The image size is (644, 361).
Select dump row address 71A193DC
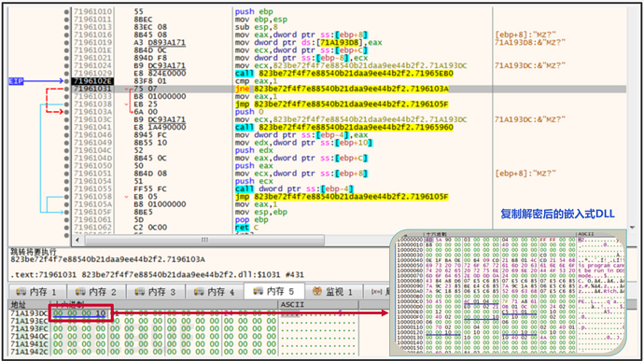click(28, 313)
